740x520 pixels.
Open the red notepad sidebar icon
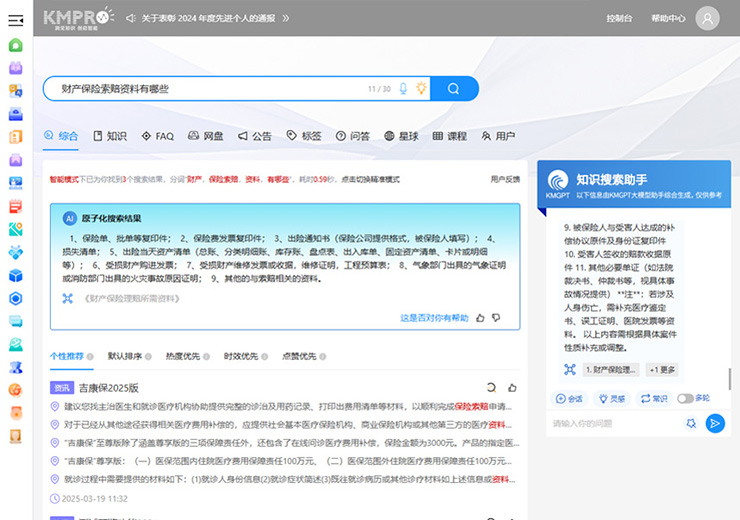tap(16, 206)
